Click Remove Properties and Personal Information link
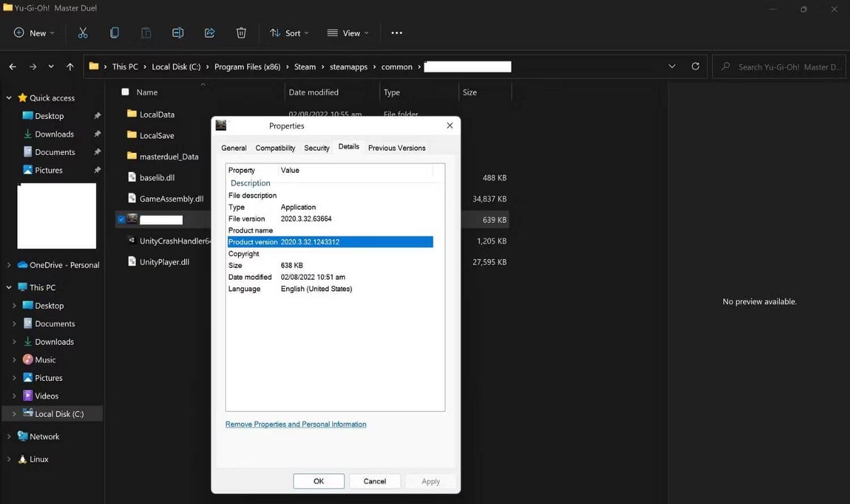The width and height of the screenshot is (850, 504). tap(295, 424)
